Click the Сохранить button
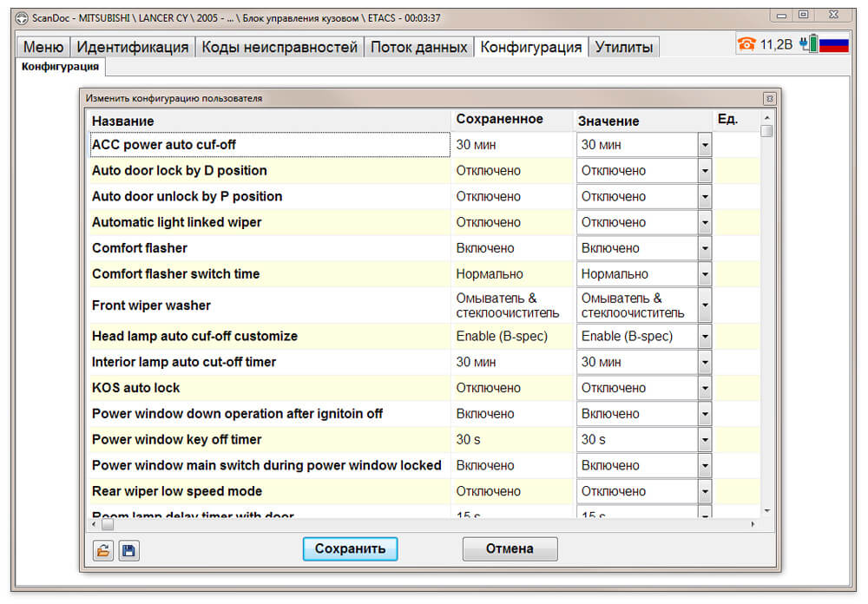868x604 pixels. (350, 548)
